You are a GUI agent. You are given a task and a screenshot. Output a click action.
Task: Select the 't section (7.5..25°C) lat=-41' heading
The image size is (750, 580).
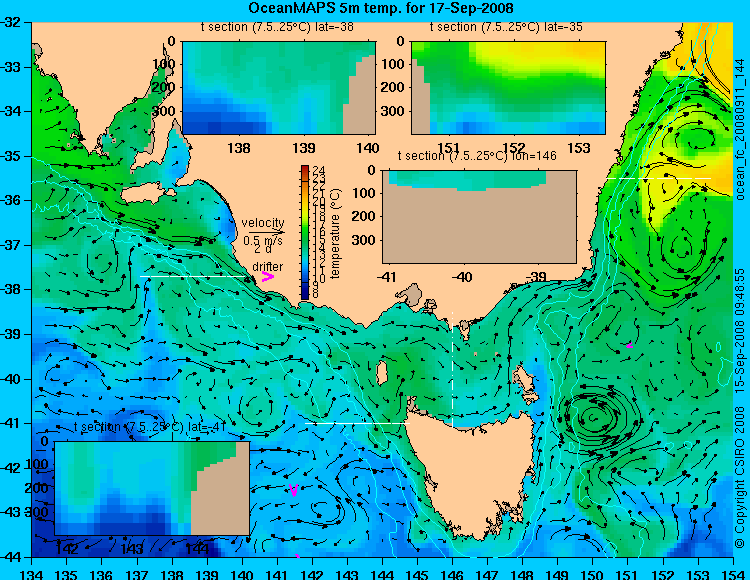150,427
